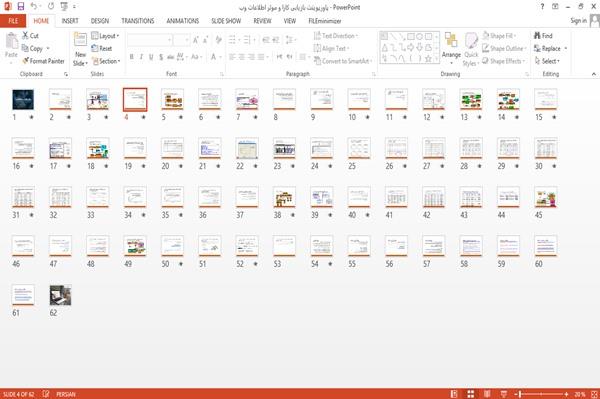The height and width of the screenshot is (399, 600).
Task: Toggle text Shadow formatting
Action: tap(161, 57)
